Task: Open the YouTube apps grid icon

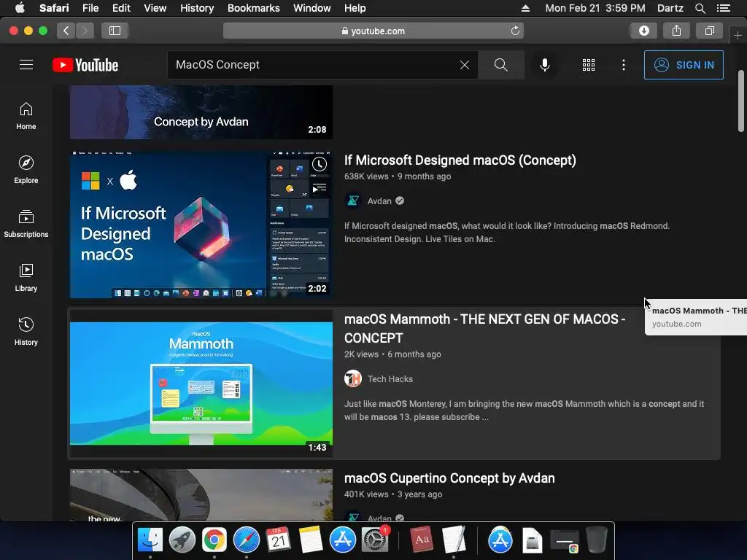Action: coord(589,65)
